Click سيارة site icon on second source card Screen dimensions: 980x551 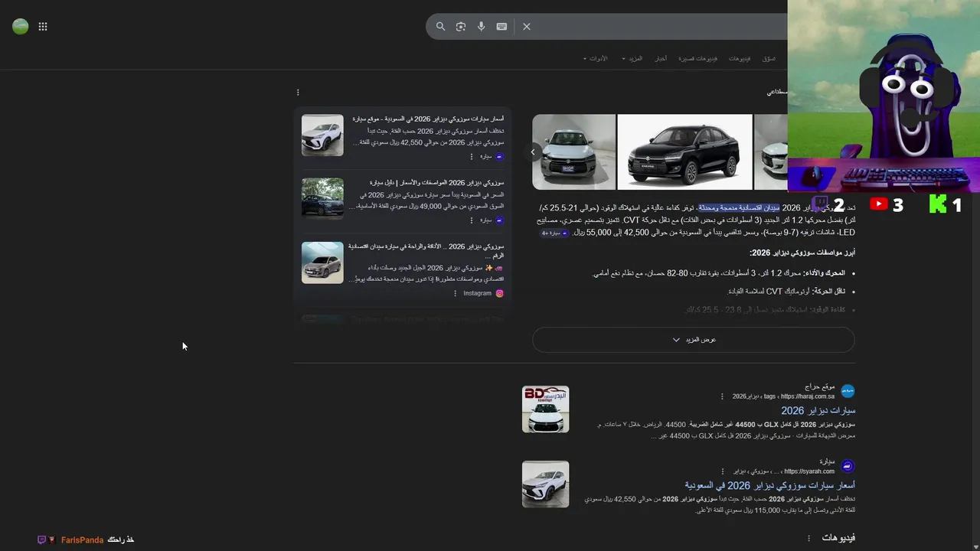499,220
